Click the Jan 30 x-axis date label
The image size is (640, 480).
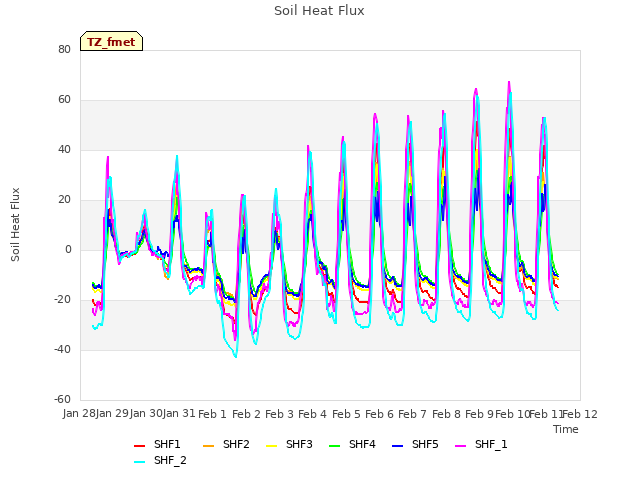point(146,414)
